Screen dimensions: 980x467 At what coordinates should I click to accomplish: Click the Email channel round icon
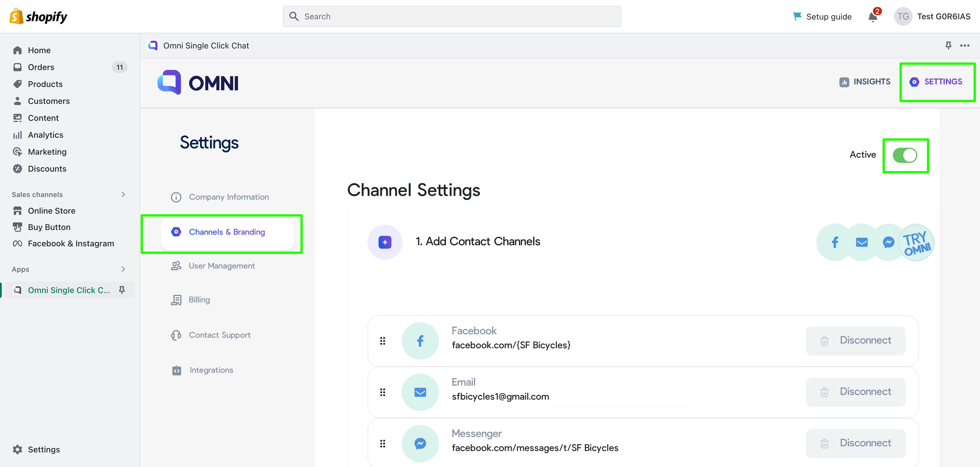point(420,392)
